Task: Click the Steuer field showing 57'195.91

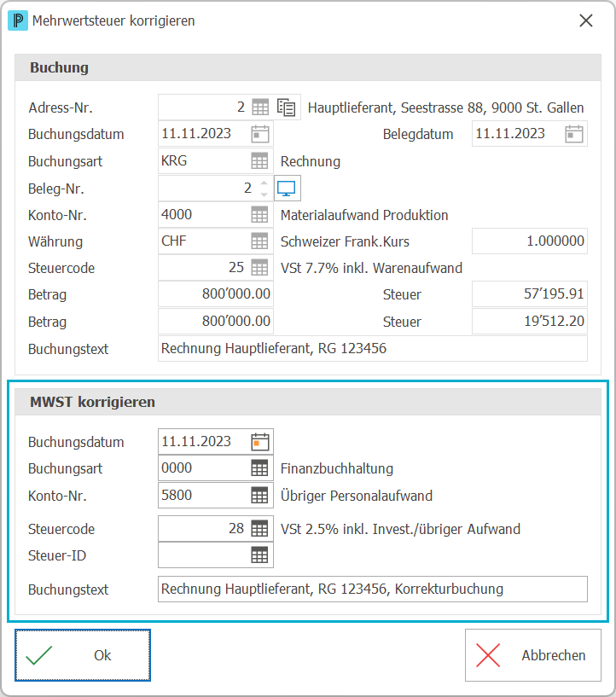Action: click(x=530, y=294)
